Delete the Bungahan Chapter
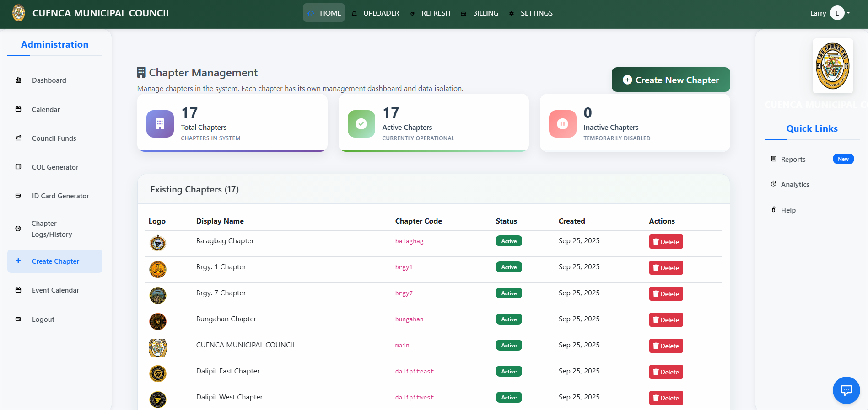 coord(666,320)
